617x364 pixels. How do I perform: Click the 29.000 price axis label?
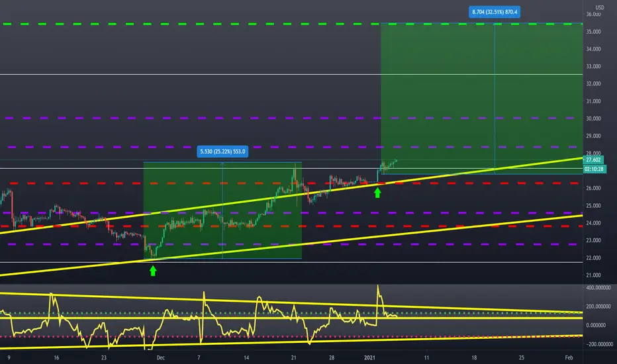point(593,136)
